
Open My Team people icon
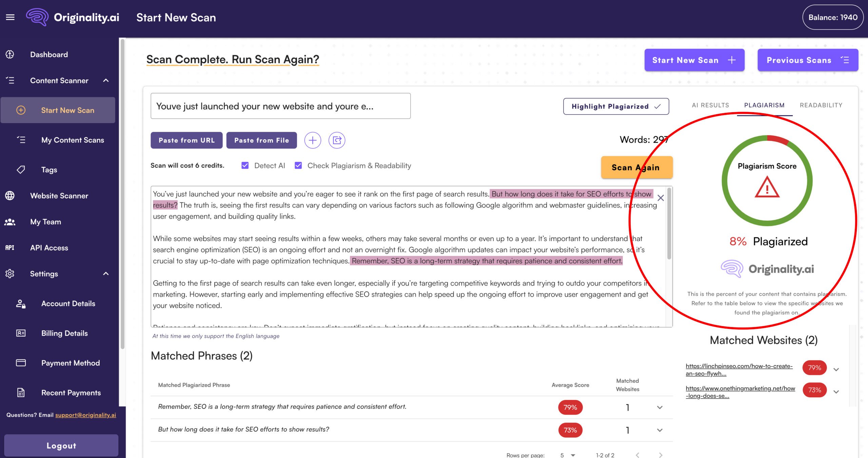coord(10,222)
